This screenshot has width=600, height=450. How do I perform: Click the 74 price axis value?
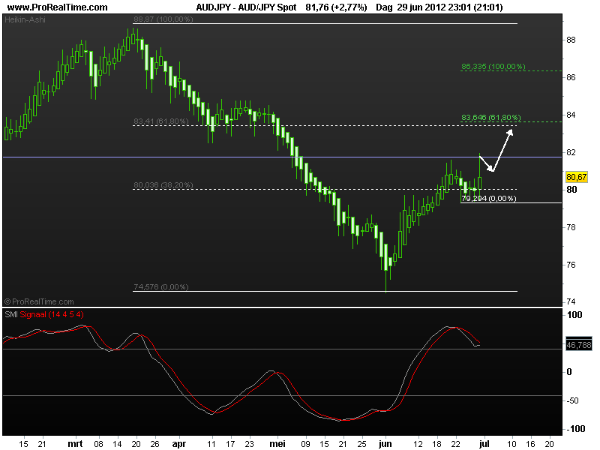tap(571, 302)
